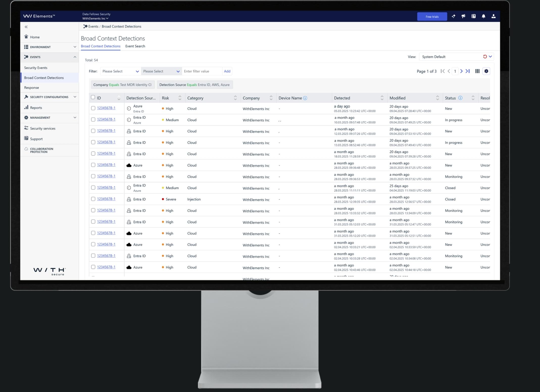Toggle the select-all checkbox in header
This screenshot has height=392, width=540.
pos(93,97)
